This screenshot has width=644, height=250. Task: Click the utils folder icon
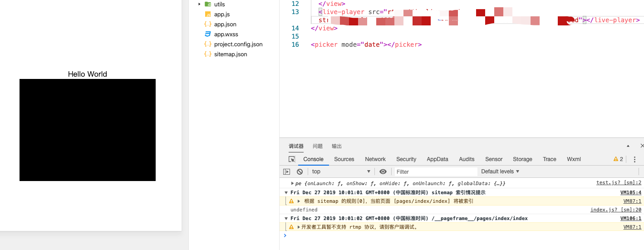207,4
